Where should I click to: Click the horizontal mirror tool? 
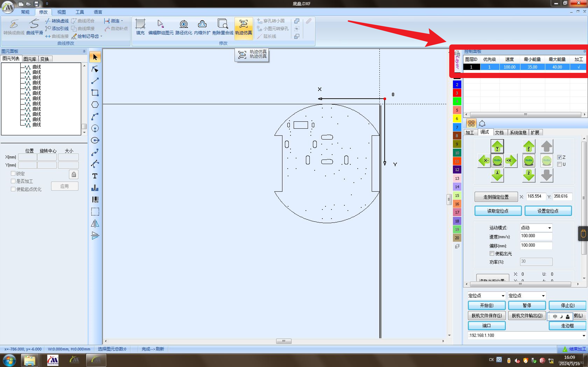click(95, 223)
